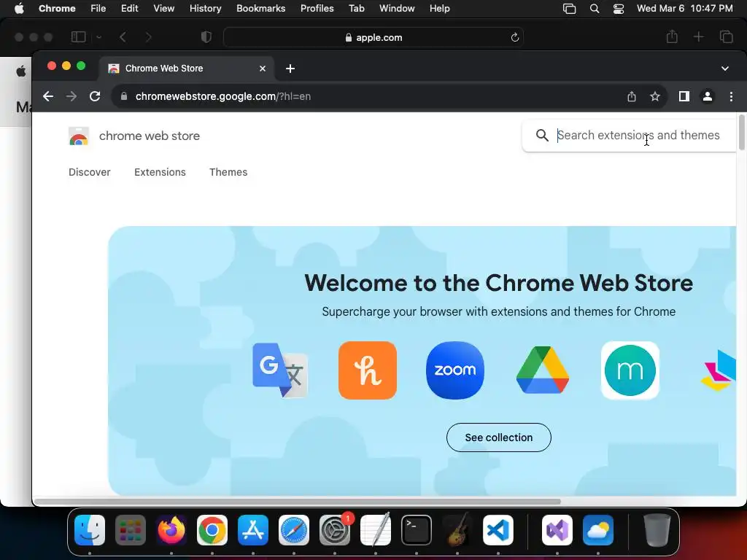Click Safari tab overview icon
The width and height of the screenshot is (747, 560).
pyautogui.click(x=727, y=36)
